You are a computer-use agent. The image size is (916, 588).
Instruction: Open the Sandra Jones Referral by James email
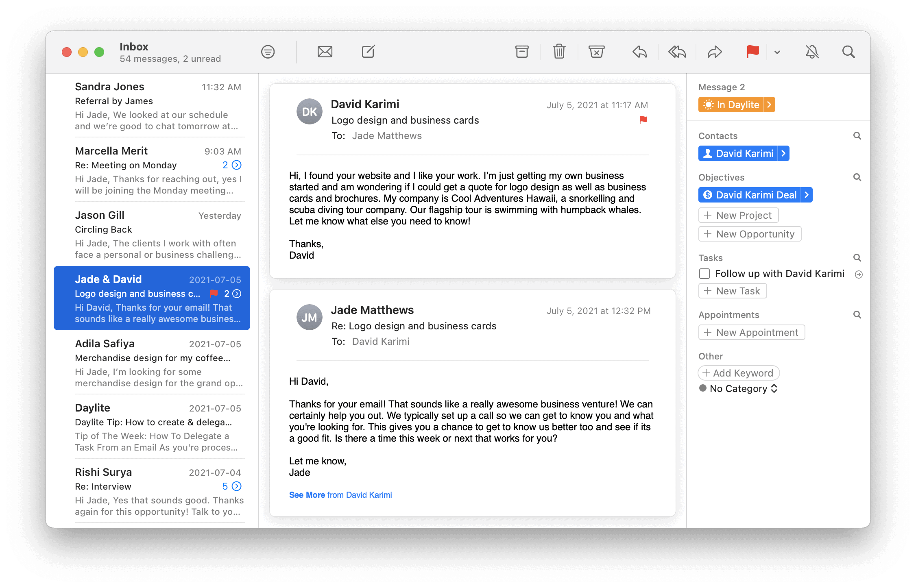click(158, 106)
